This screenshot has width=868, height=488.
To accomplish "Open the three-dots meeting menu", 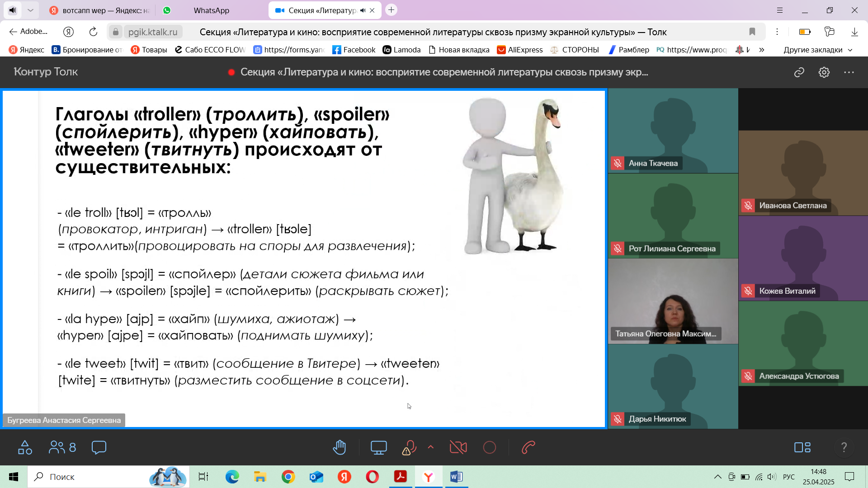I will (x=849, y=72).
